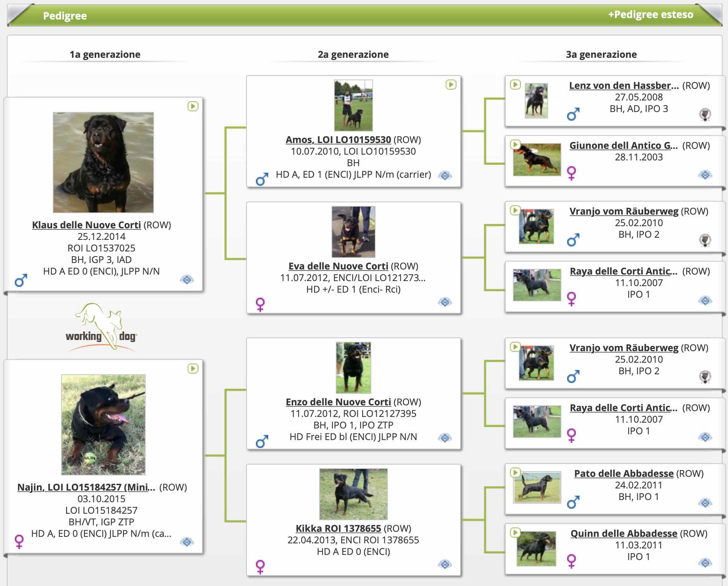Viewport: 728px width, 586px height.
Task: Click Kikka photo thumbnail
Action: click(x=354, y=494)
